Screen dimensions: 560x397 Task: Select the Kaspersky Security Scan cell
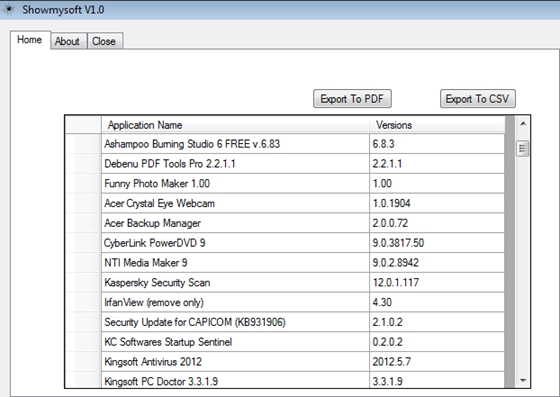pos(235,283)
